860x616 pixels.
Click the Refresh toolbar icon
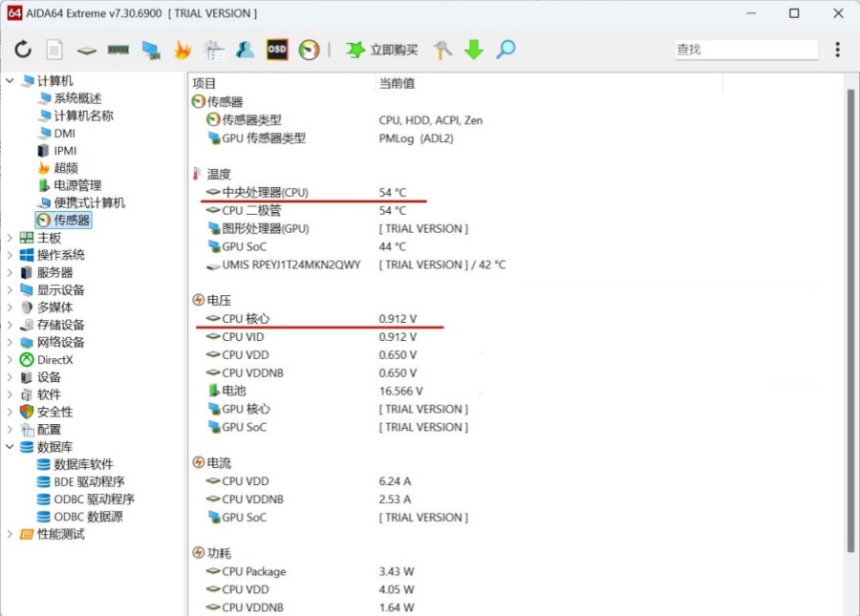point(23,50)
